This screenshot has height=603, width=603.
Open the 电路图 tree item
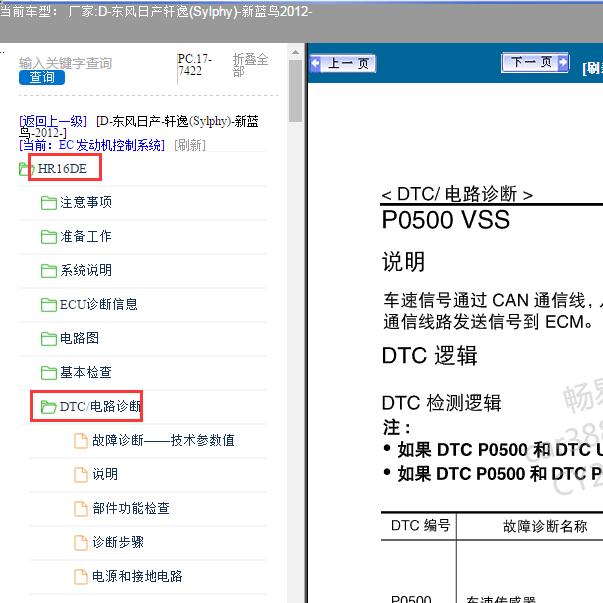click(x=79, y=338)
